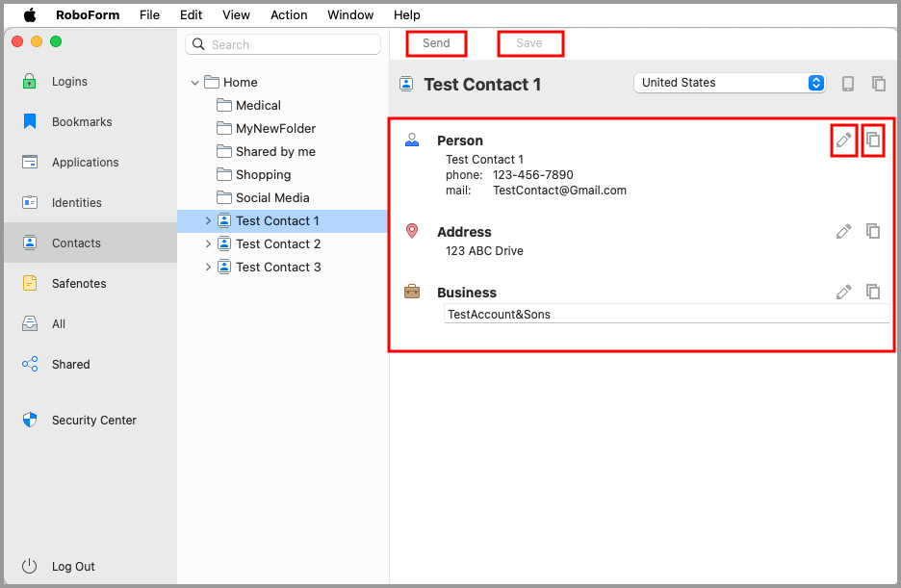Image resolution: width=901 pixels, height=588 pixels.
Task: Go to Identities in the sidebar
Action: point(76,203)
